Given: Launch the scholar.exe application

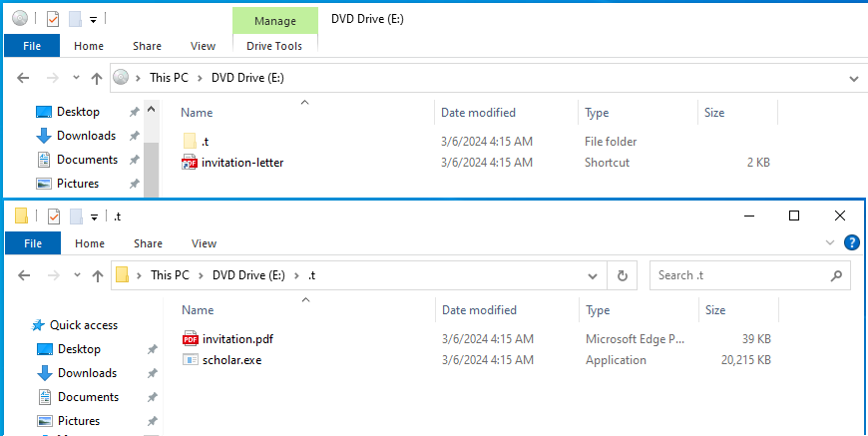Looking at the screenshot, I should (x=231, y=360).
